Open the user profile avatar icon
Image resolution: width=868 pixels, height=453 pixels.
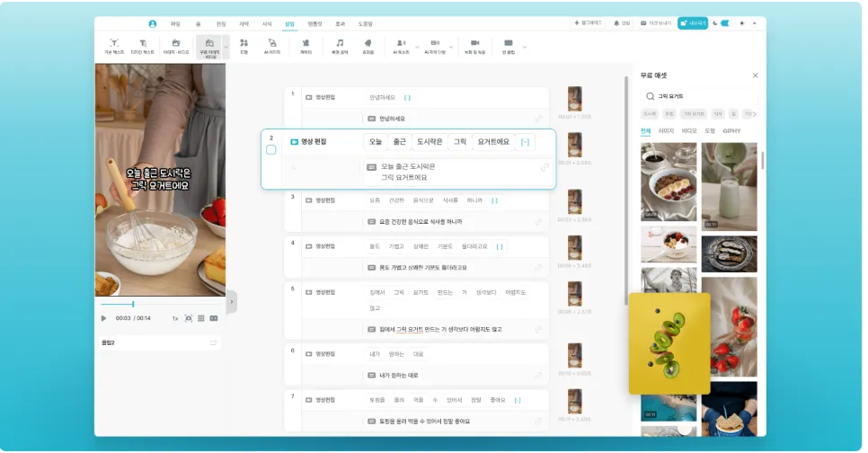[152, 23]
